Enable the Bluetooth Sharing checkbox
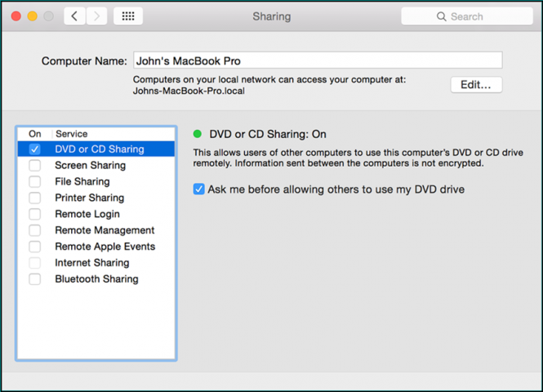The width and height of the screenshot is (543, 392). (34, 279)
